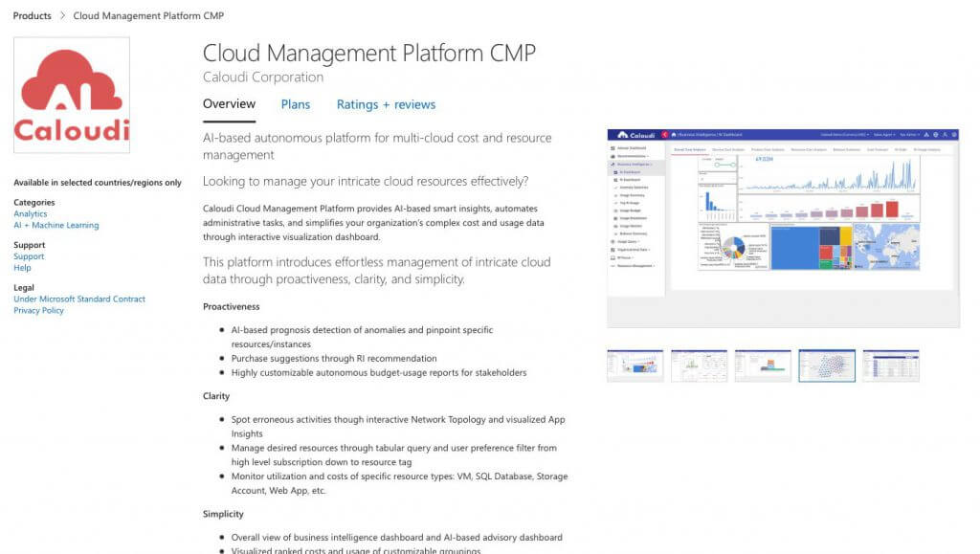The image size is (980, 554).
Task: Select the Overview tab
Action: pos(229,104)
